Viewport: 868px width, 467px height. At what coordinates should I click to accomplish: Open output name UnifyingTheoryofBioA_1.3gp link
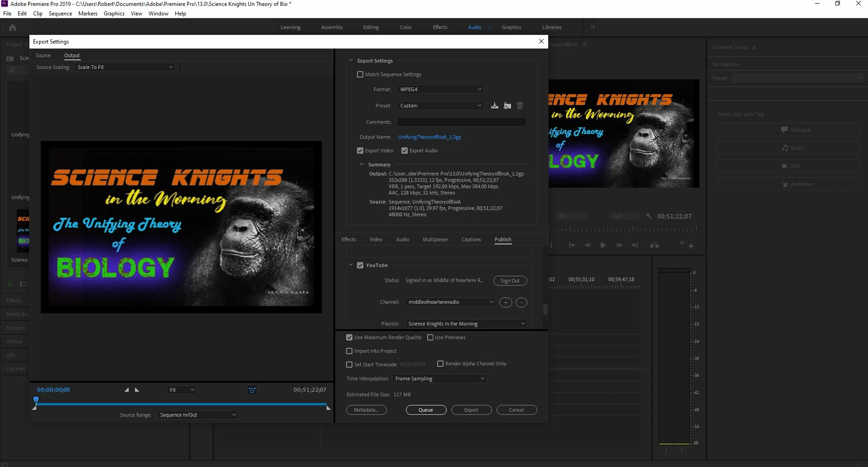coord(429,137)
